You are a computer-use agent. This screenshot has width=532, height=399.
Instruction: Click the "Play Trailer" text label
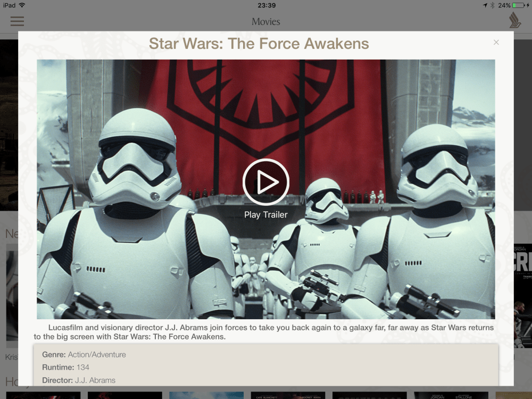265,215
